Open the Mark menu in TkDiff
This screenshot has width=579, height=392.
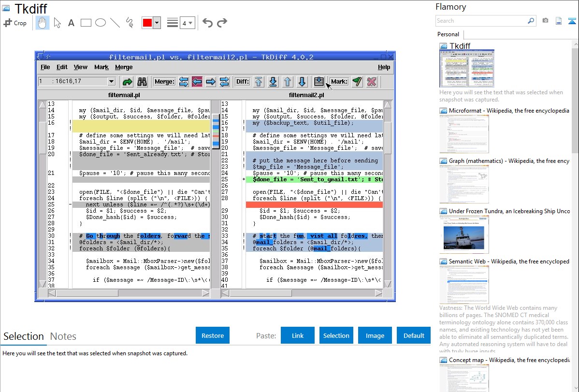[101, 67]
